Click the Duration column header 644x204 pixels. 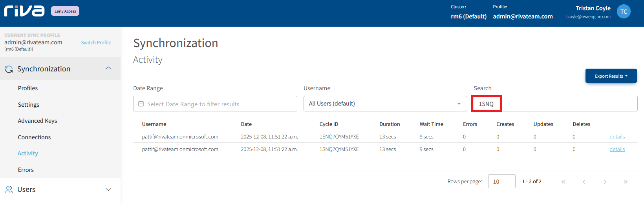click(390, 124)
